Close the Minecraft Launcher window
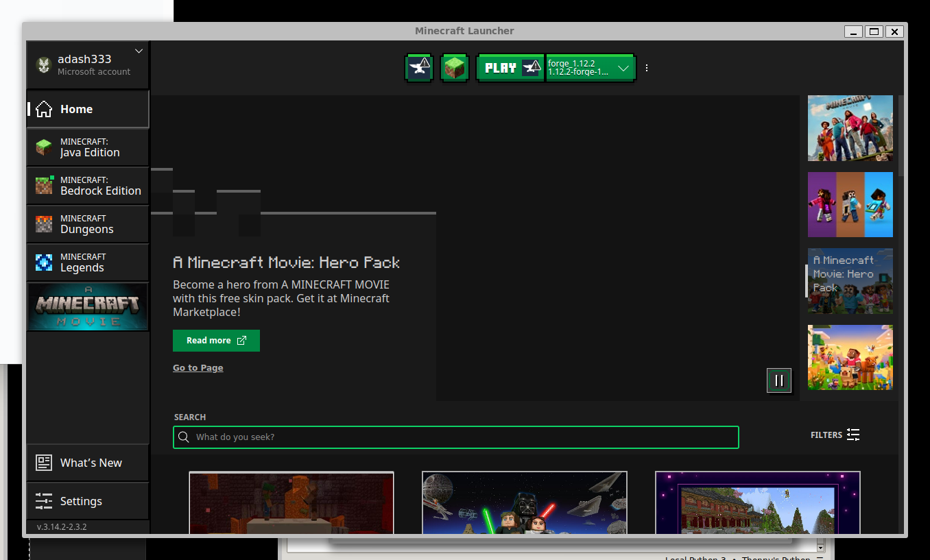Image resolution: width=930 pixels, height=560 pixels. [x=894, y=32]
